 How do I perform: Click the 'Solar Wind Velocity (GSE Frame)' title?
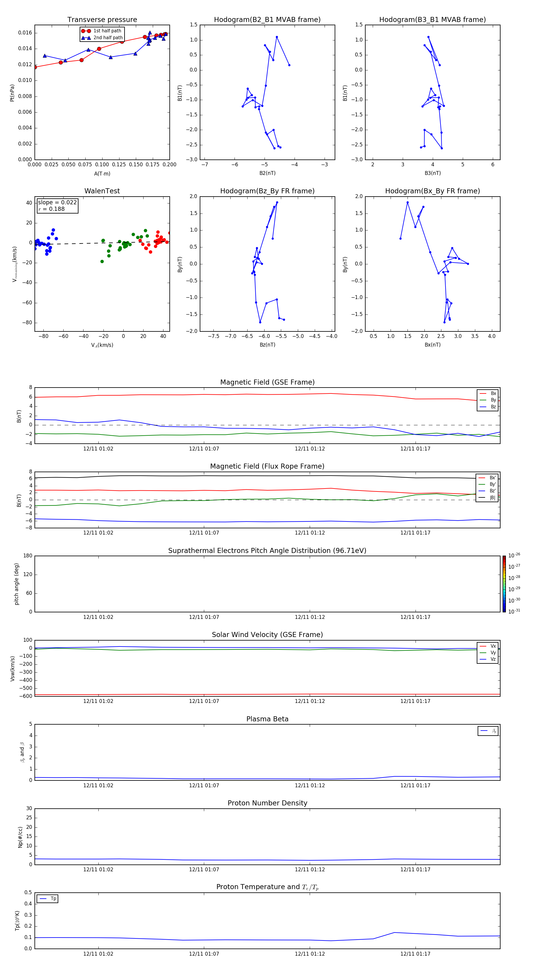[267, 635]
